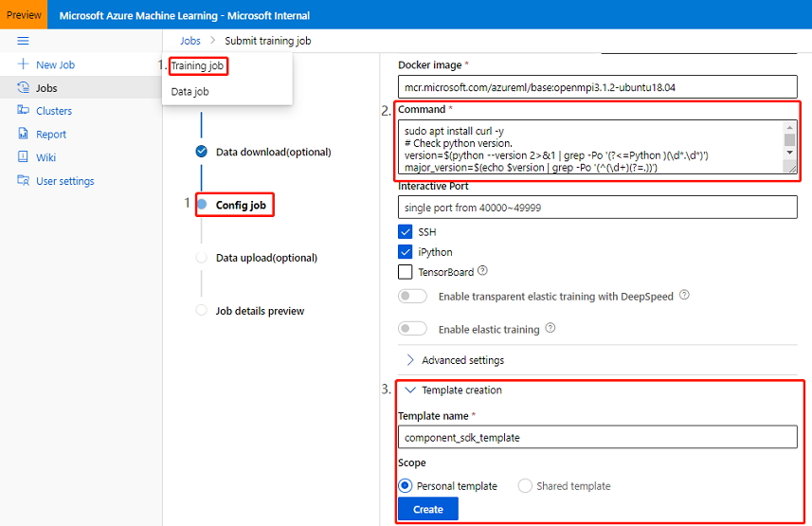The width and height of the screenshot is (812, 526).
Task: Click the Config job step circle
Action: point(202,204)
